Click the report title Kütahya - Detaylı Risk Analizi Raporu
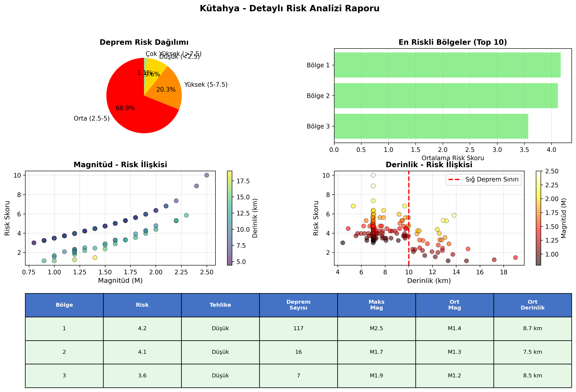Image resolution: width=576 pixels, height=392 pixels. click(x=289, y=8)
